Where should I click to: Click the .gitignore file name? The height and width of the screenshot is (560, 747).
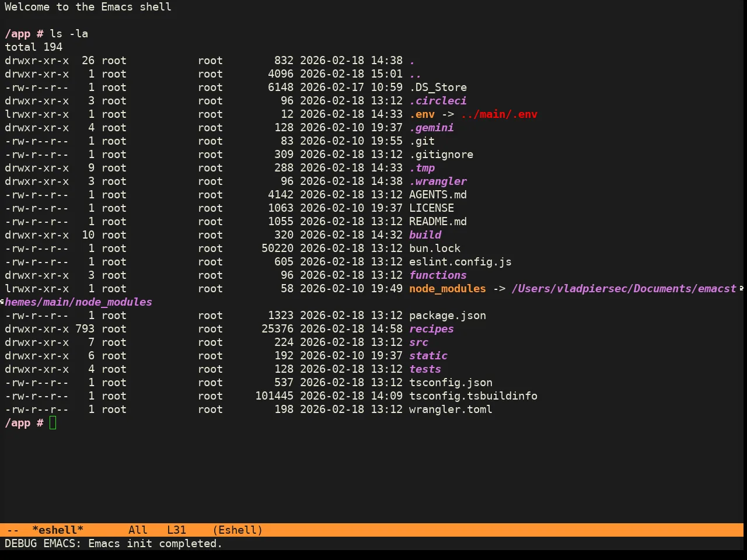tap(441, 155)
